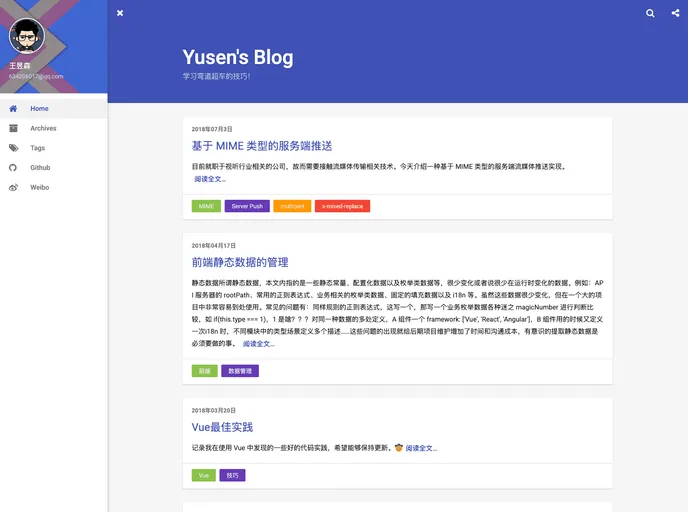Screen dimensions: 688x512
Task: Open the Github menu link
Action: 54,168
